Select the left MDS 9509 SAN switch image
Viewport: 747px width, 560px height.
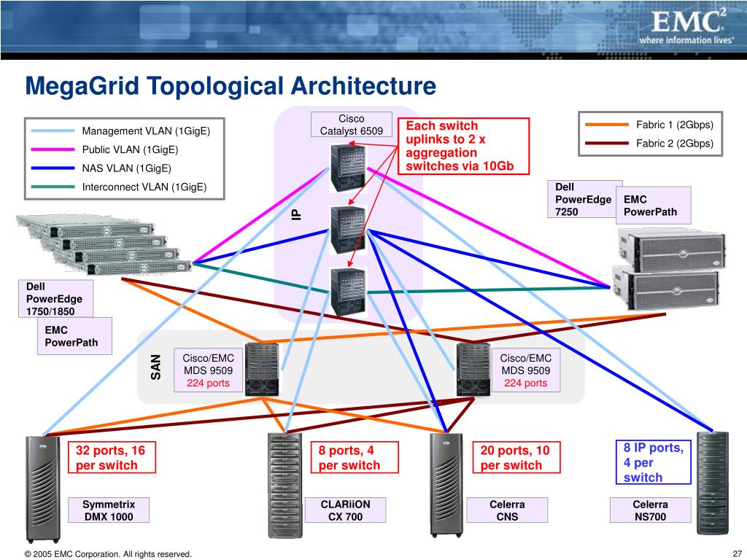[x=262, y=370]
